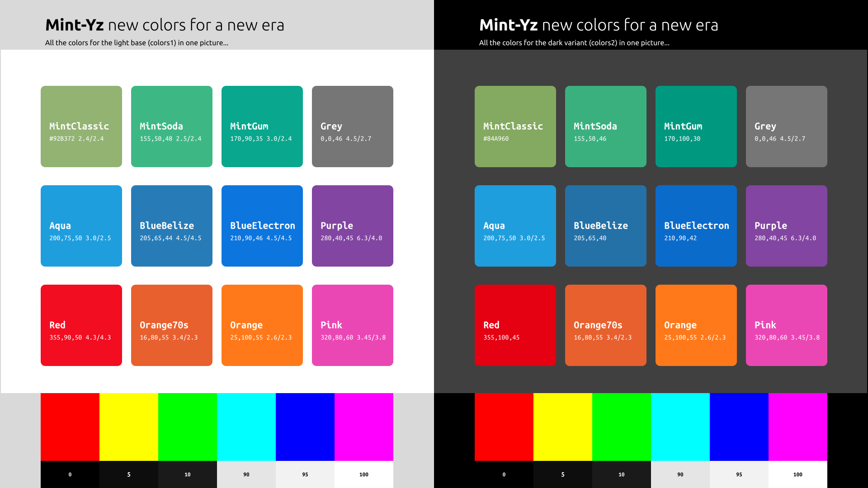
Task: Select the light panel Grey swatch
Action: pyautogui.click(x=353, y=127)
